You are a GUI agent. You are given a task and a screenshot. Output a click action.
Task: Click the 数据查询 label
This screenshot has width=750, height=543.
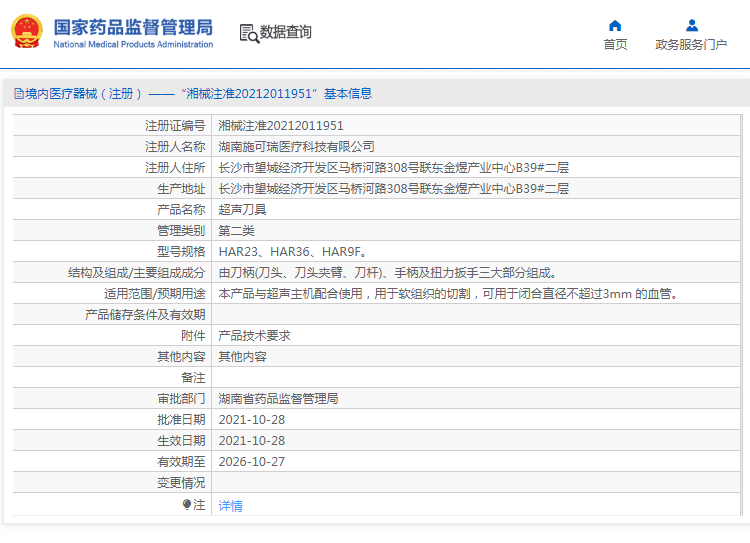(286, 32)
